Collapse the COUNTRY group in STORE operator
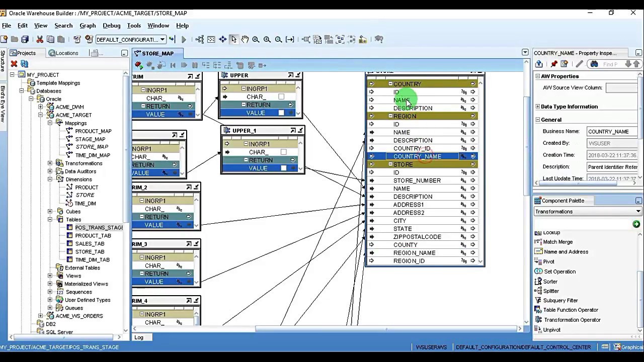644x362 pixels. pyautogui.click(x=390, y=84)
